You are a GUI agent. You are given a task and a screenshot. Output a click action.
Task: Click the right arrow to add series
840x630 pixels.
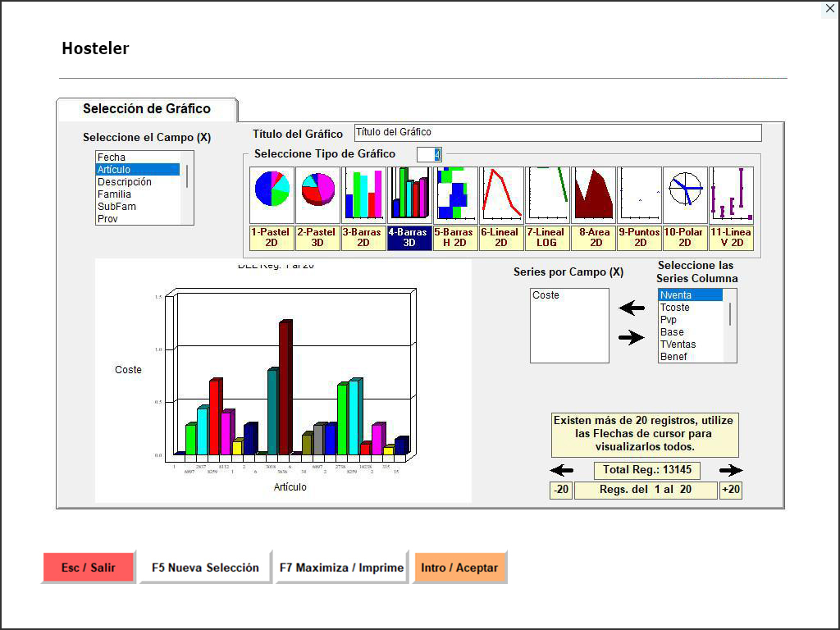coord(632,337)
